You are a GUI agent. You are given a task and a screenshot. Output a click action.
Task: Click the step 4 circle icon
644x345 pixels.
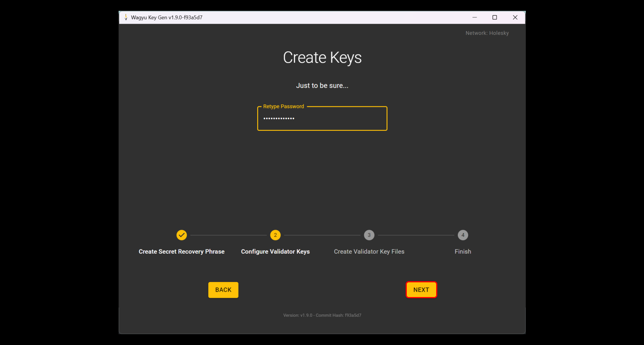coord(463,235)
